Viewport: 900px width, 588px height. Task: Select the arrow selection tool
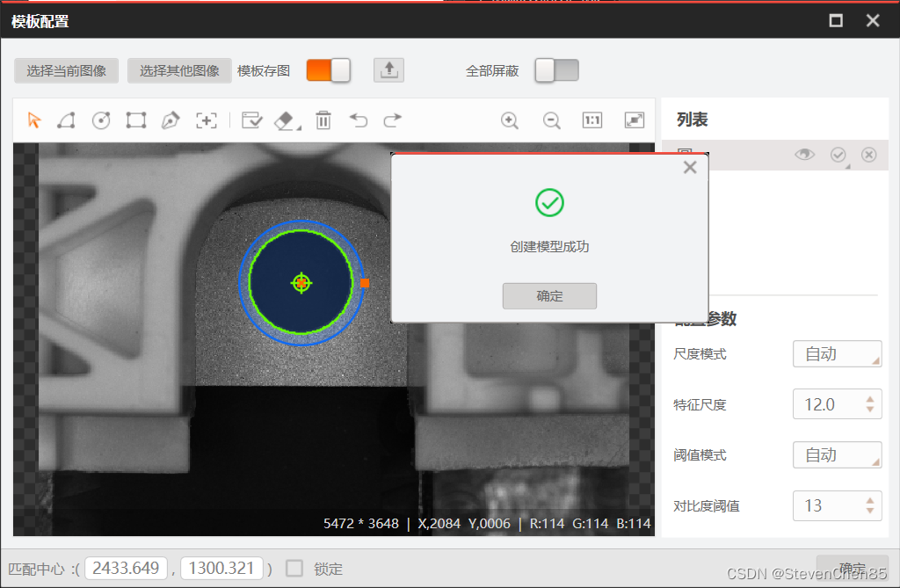[35, 120]
